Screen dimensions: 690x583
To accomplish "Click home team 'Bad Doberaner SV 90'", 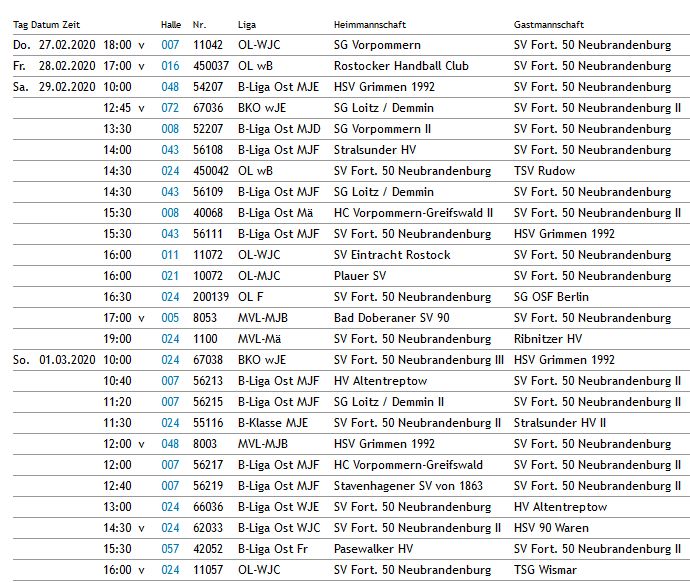I will click(x=392, y=318).
